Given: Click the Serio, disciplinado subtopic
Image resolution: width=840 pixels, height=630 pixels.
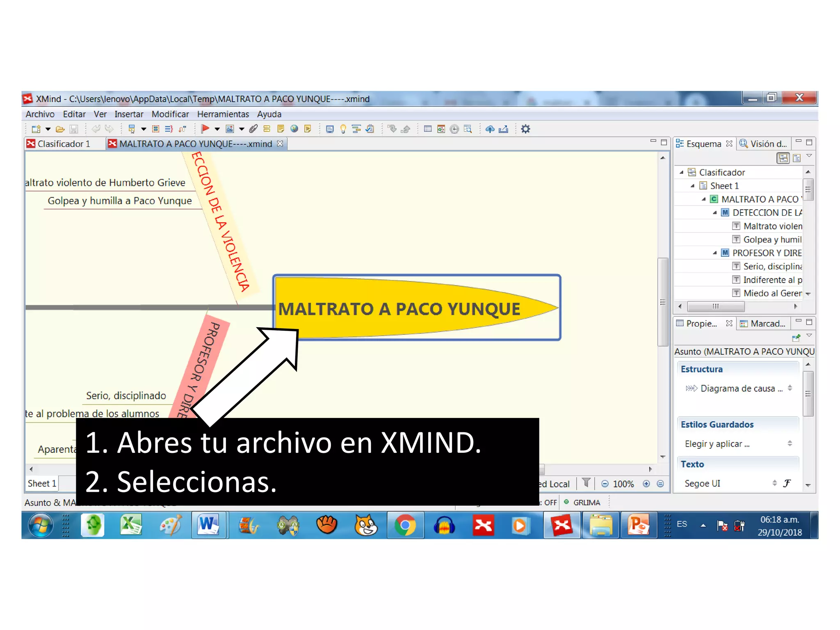Looking at the screenshot, I should 126,395.
